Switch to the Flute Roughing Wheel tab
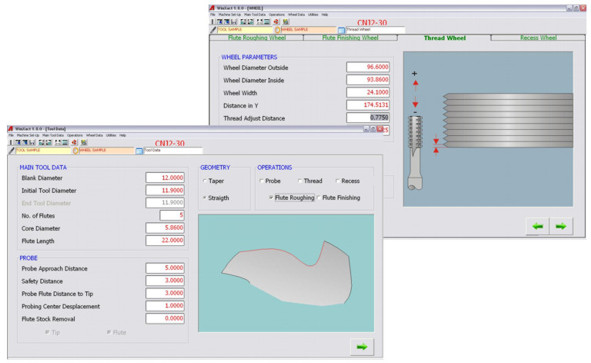The height and width of the screenshot is (363, 591). (x=257, y=38)
